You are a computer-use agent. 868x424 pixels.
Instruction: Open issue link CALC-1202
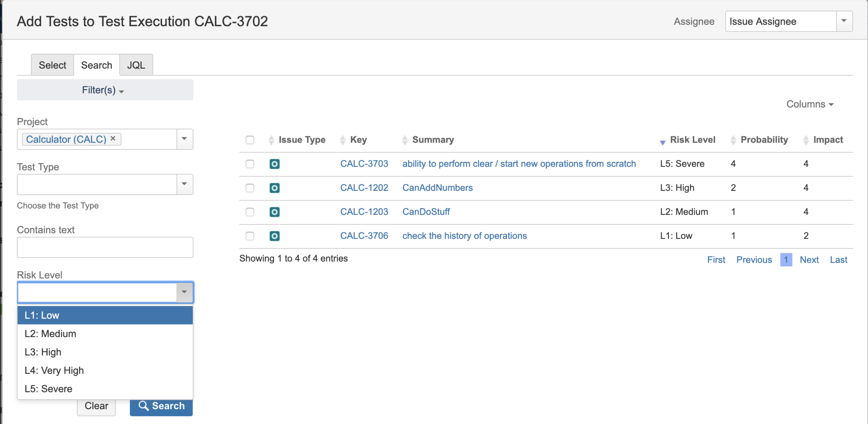pos(364,187)
